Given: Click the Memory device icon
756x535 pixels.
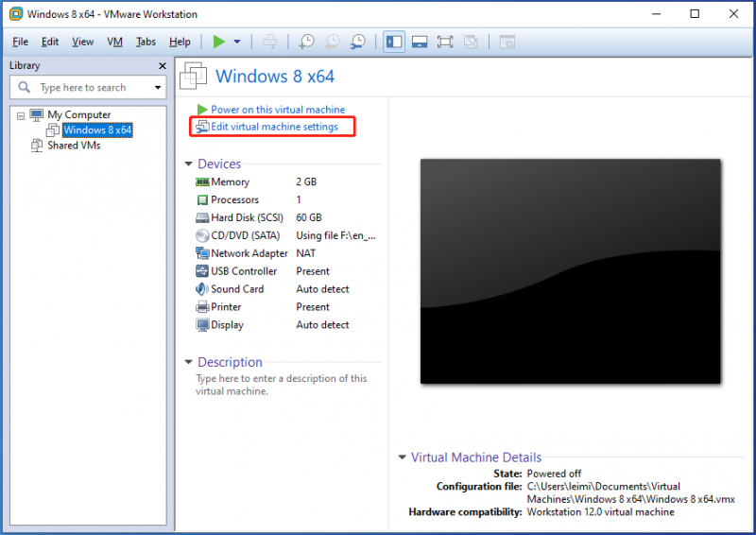Looking at the screenshot, I should (x=202, y=181).
